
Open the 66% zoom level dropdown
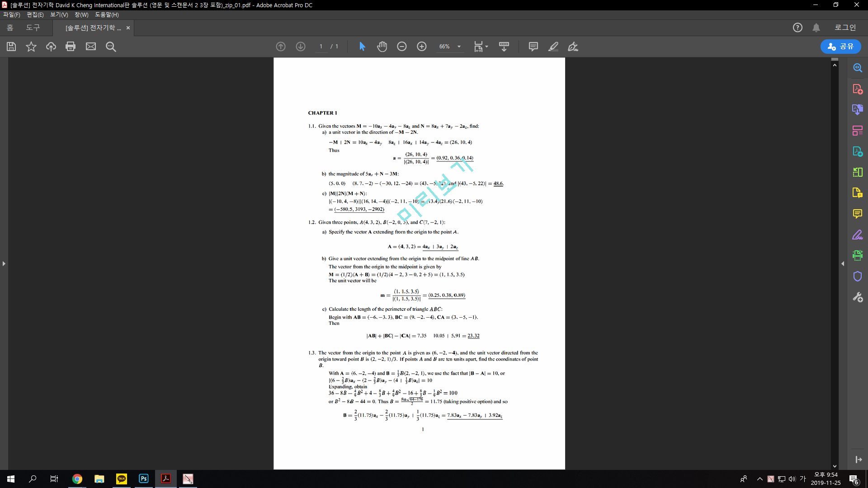click(x=459, y=47)
